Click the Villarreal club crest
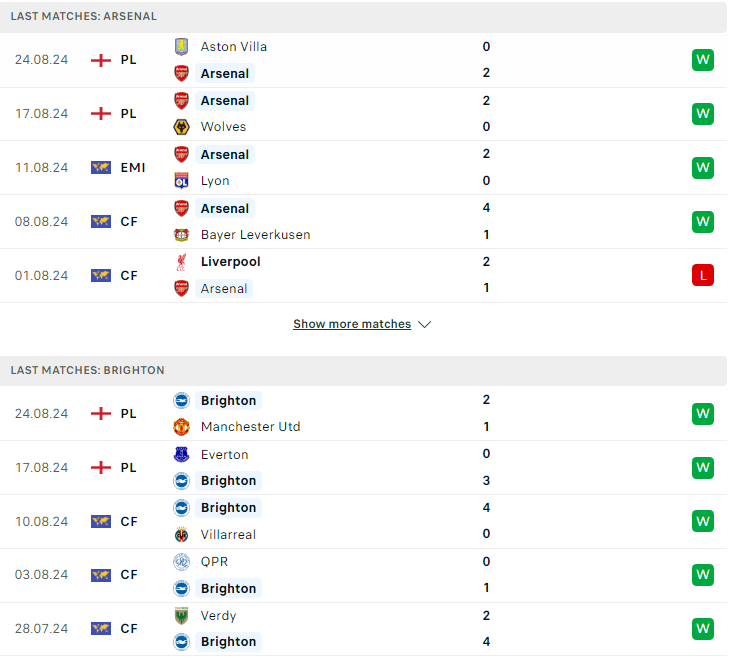 click(x=181, y=534)
